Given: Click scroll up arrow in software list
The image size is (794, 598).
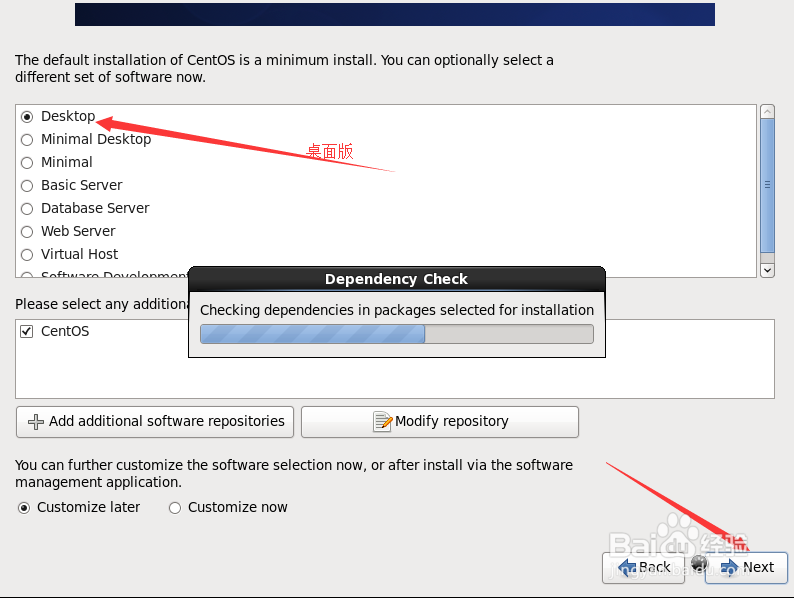Looking at the screenshot, I should pos(768,111).
